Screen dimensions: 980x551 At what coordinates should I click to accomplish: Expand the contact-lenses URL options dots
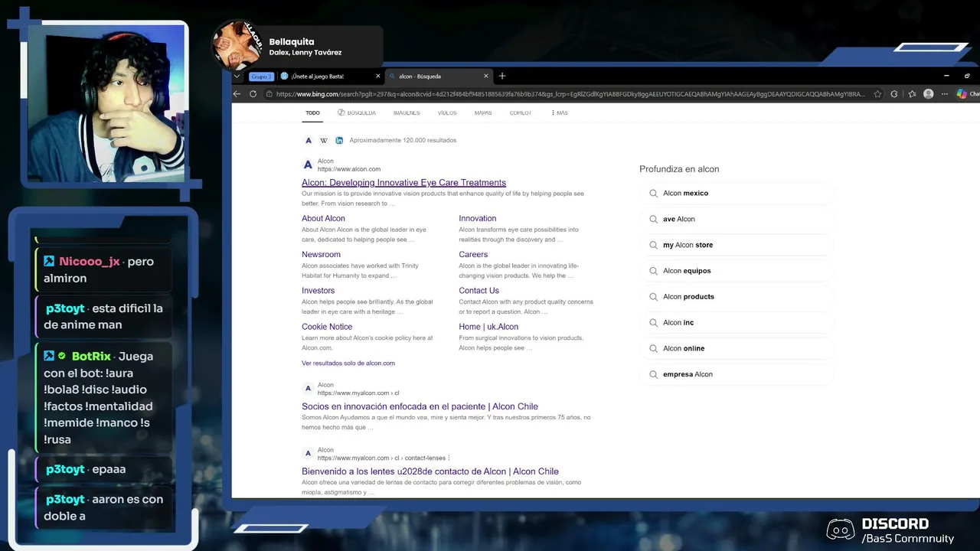[x=449, y=458]
